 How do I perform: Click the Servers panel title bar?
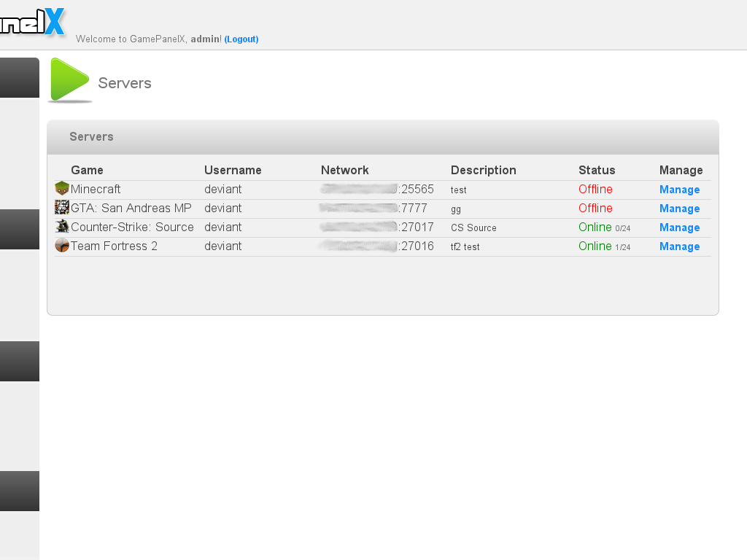[382, 137]
